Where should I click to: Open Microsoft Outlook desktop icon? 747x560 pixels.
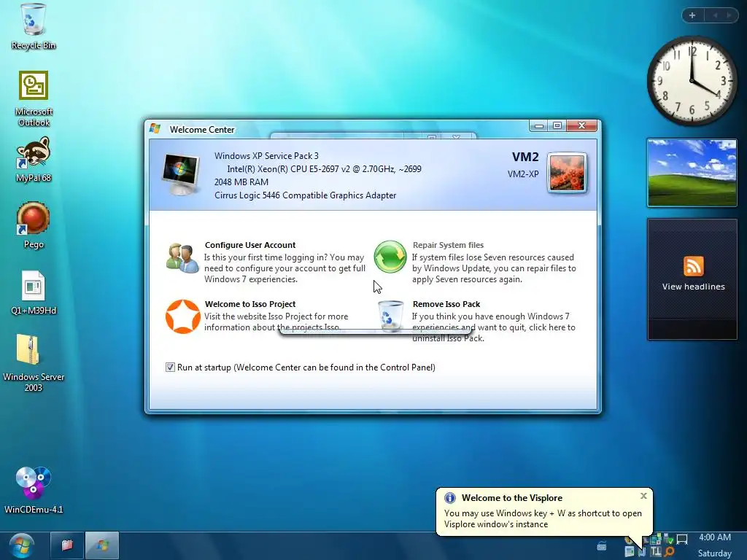34,99
